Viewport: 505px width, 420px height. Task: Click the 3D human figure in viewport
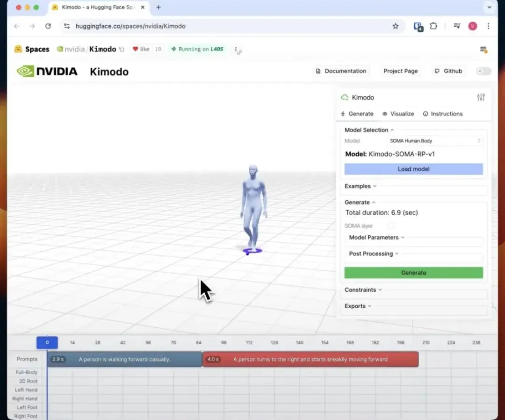point(253,208)
